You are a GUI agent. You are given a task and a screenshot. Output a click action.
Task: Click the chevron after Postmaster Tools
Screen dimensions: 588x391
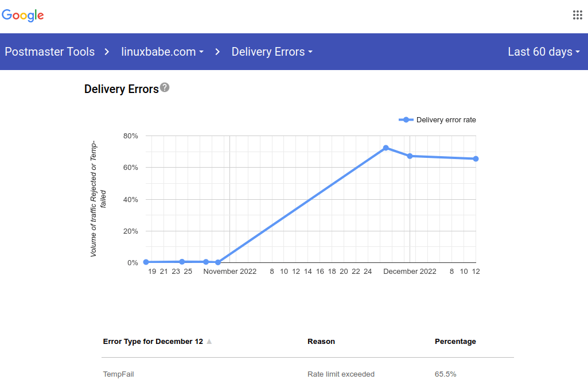click(x=107, y=52)
